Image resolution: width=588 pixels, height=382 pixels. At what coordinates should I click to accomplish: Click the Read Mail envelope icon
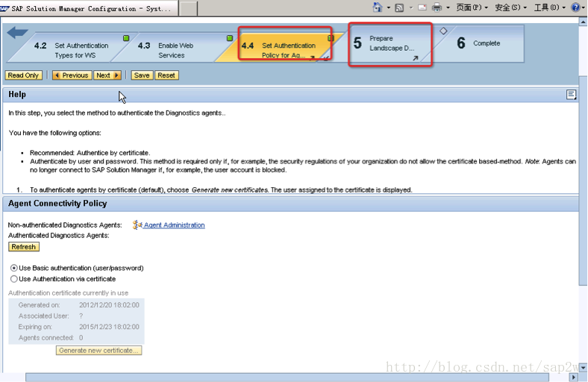pos(422,7)
